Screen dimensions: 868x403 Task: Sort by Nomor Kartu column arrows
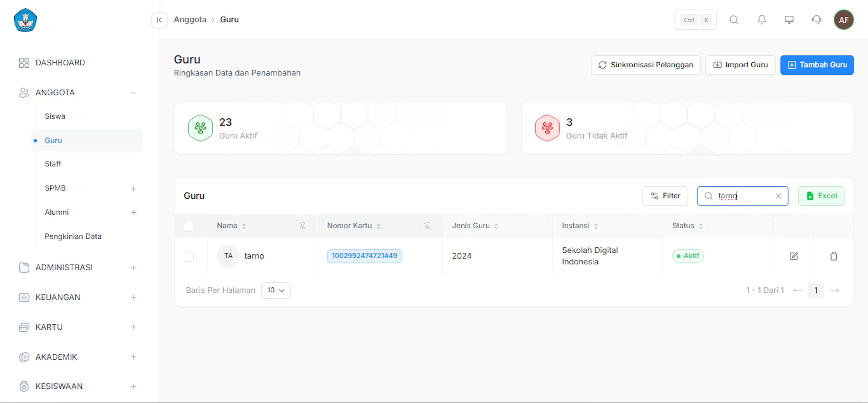point(379,226)
